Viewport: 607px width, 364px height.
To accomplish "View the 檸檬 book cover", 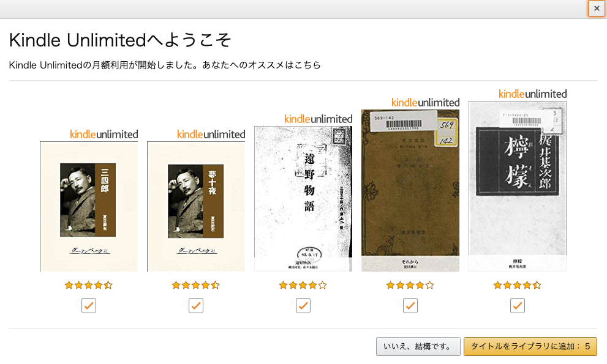I will [518, 186].
